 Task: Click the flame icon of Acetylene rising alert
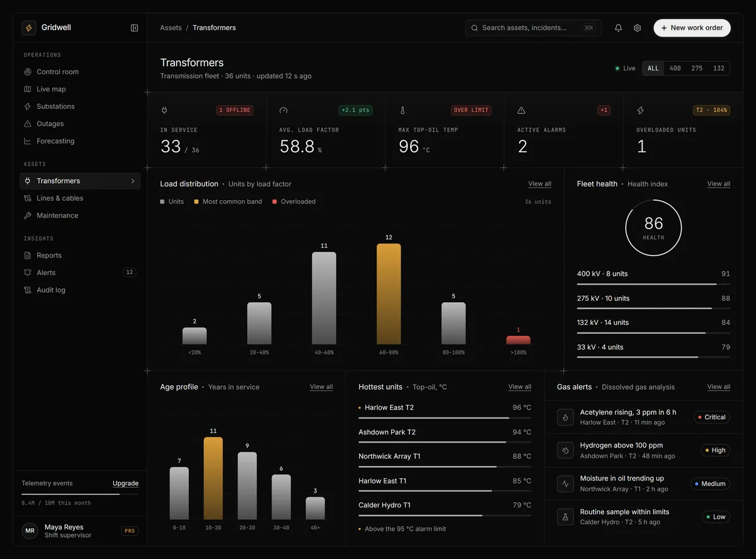(566, 417)
